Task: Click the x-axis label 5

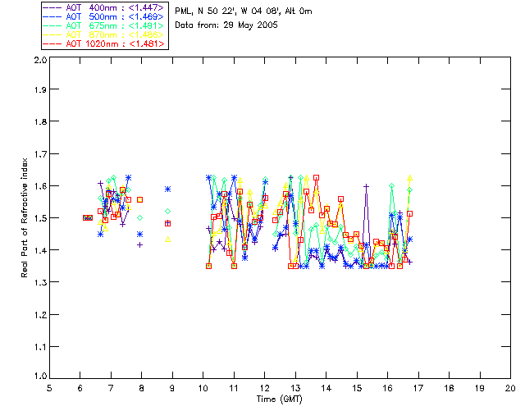Action: 49,388
